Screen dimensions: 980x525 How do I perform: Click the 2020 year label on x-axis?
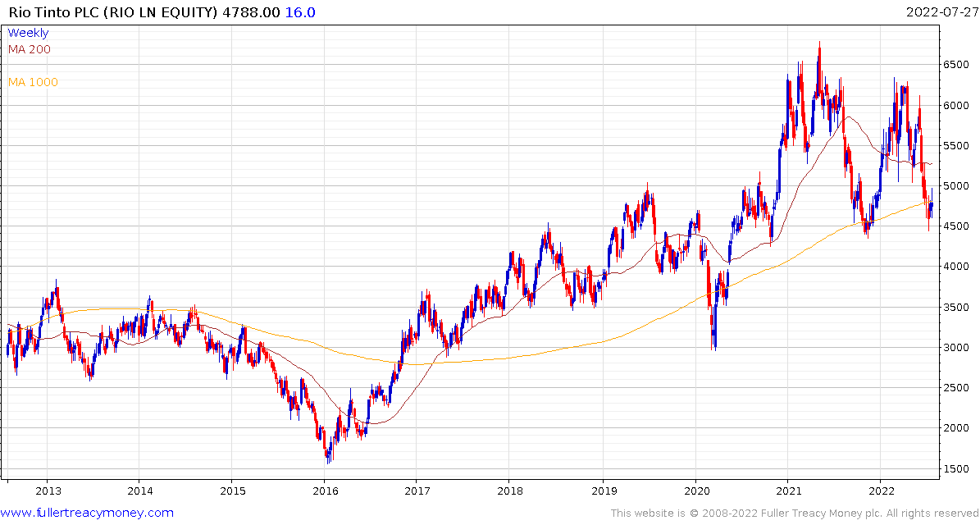[x=696, y=490]
